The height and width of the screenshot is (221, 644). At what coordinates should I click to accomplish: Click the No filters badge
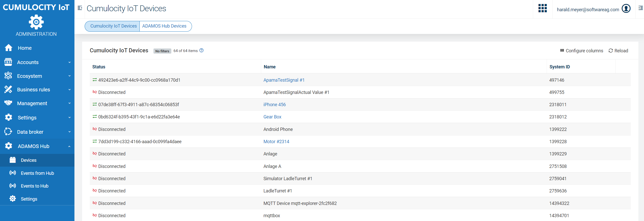tap(162, 51)
